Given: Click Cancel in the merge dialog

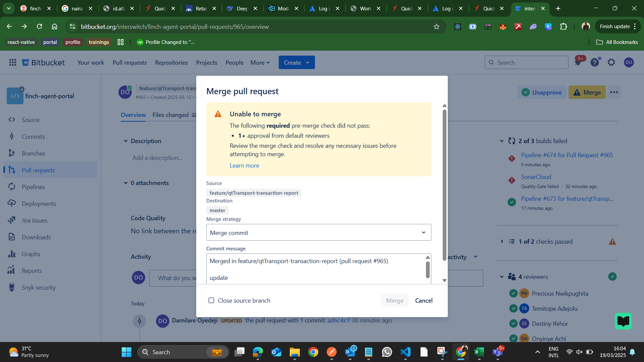Looking at the screenshot, I should (x=424, y=300).
